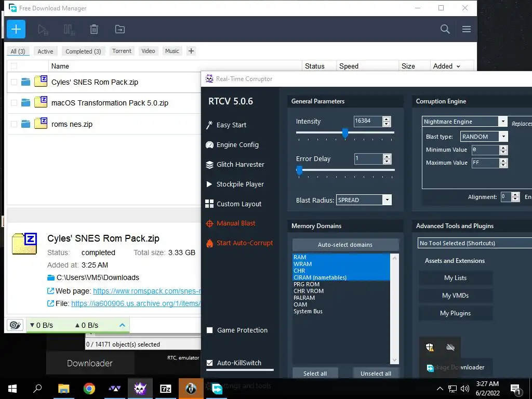Open Google Chrome from taskbar
The image size is (532, 399).
89,389
